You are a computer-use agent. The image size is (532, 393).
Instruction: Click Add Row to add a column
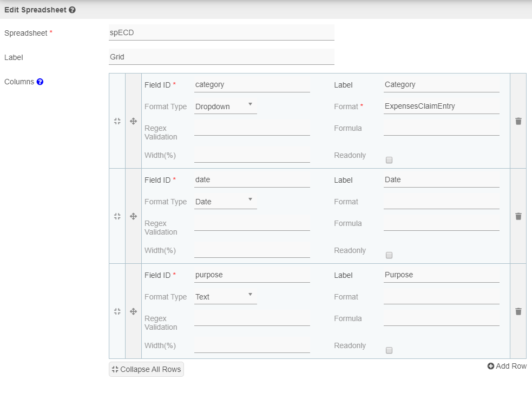coord(507,366)
